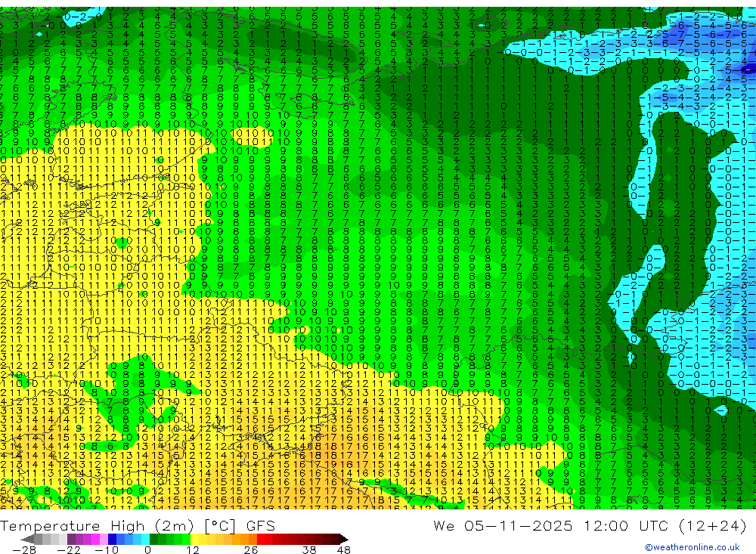Select the darkest green legend swatch above 0
Viewport: 756px width, 554px height.
coord(153,539)
